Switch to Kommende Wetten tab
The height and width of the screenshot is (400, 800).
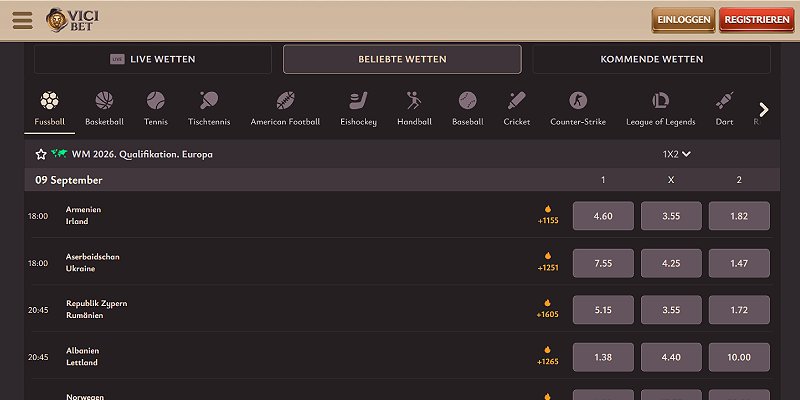(x=651, y=59)
